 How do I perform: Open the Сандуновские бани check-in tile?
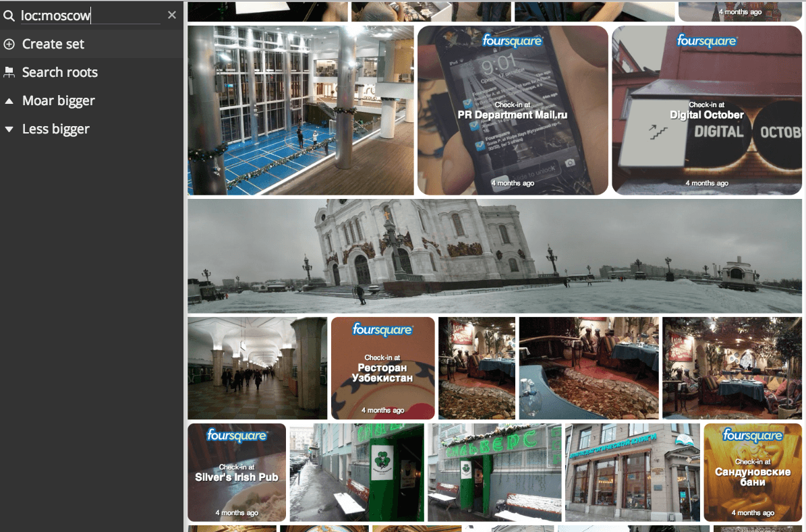pos(752,472)
